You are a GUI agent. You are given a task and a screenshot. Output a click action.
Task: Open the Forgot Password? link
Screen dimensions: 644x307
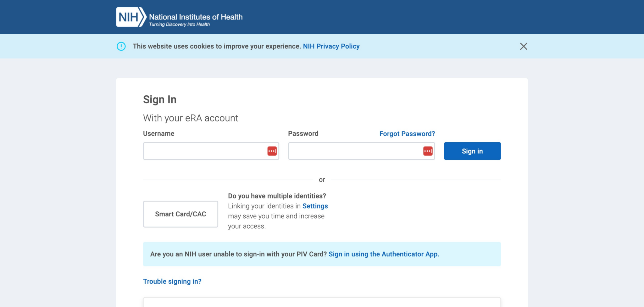pos(407,134)
